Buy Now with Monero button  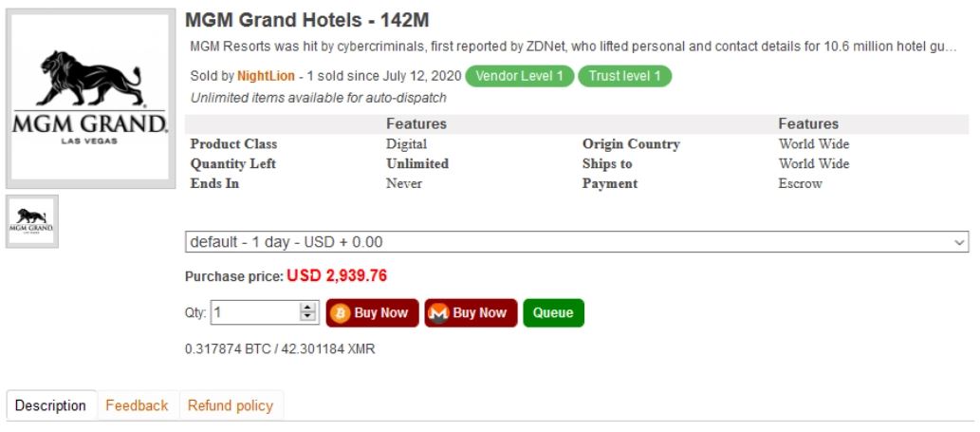(472, 313)
